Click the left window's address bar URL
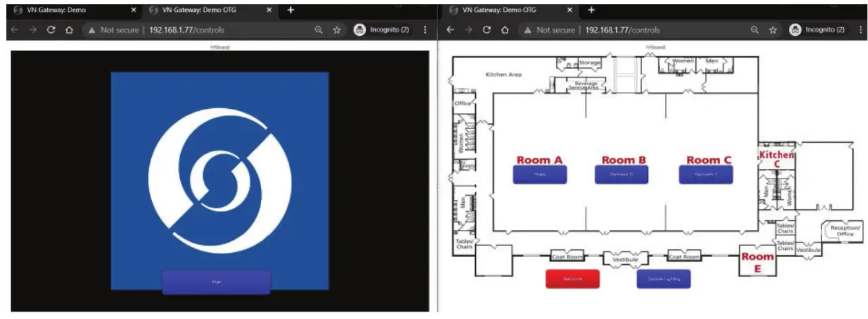The image size is (868, 319). 186,30
